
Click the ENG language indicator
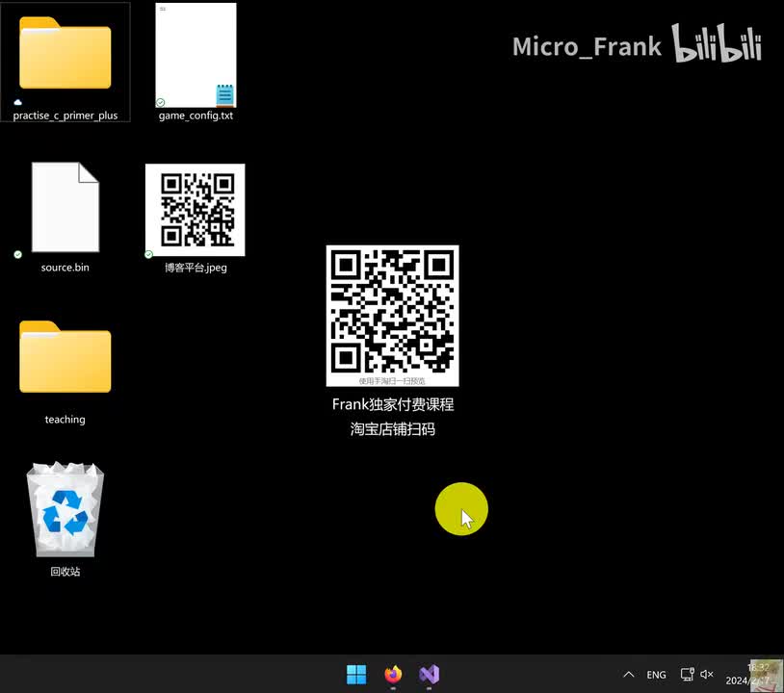pos(656,675)
